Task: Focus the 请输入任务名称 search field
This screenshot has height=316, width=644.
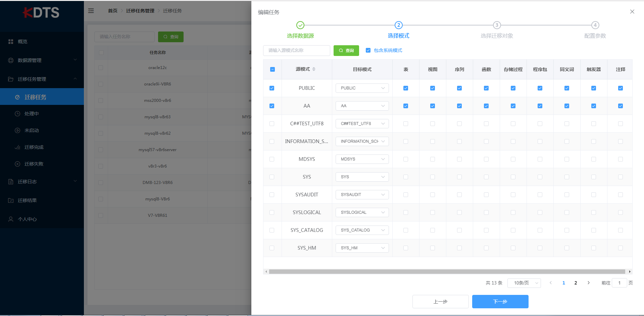Action: [x=125, y=37]
